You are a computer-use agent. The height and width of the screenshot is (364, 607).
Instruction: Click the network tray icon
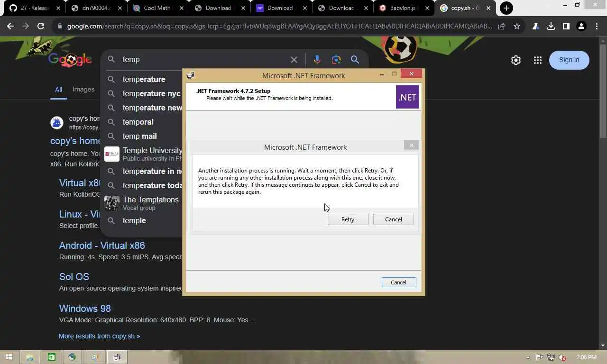click(551, 357)
